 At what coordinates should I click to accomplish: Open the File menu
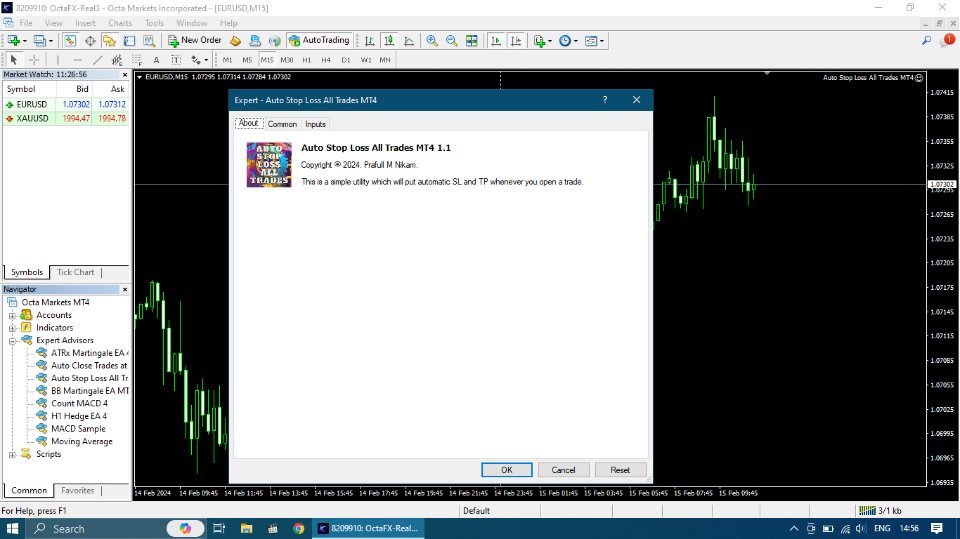(26, 23)
